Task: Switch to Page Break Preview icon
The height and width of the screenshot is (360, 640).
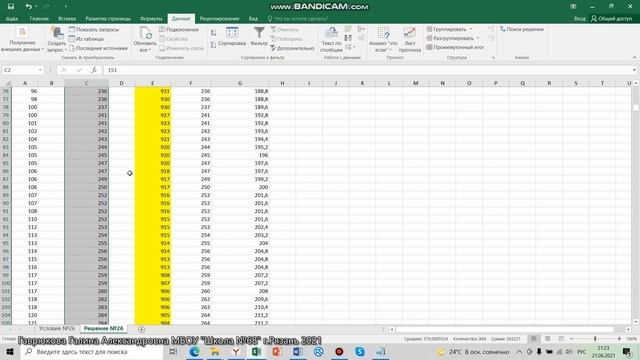Action: pos(561,339)
